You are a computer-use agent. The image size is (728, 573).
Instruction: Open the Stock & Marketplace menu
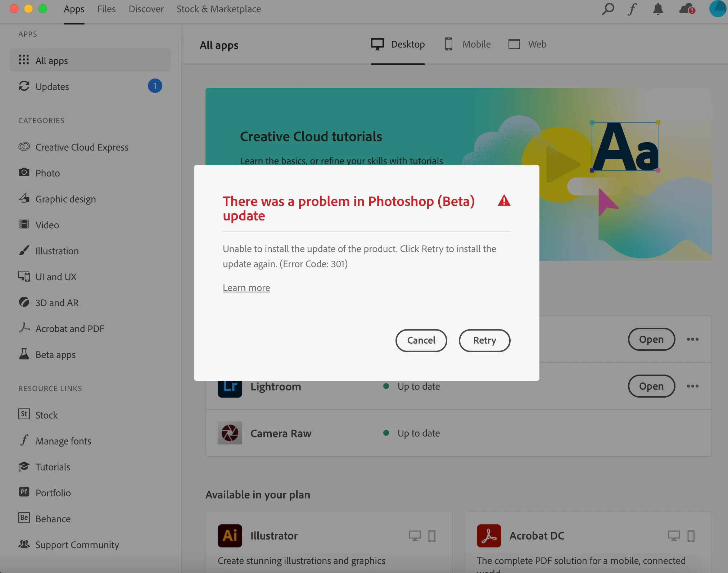coord(218,9)
